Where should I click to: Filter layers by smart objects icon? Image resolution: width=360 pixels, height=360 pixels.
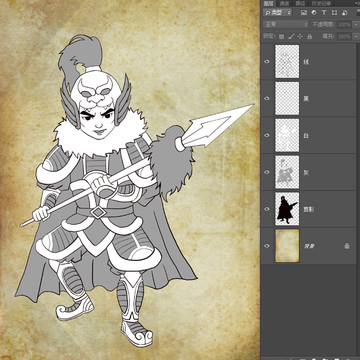click(344, 13)
